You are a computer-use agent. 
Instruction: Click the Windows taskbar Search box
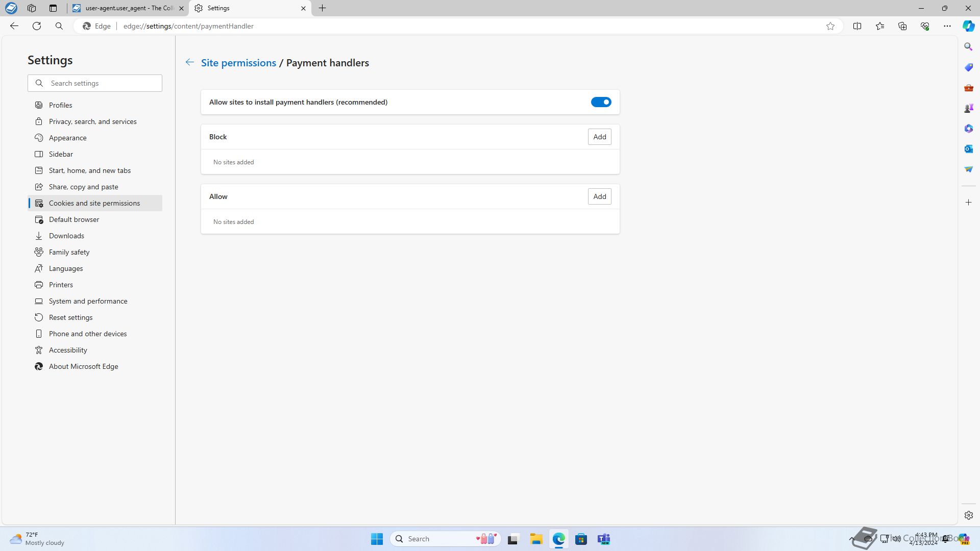click(x=445, y=539)
